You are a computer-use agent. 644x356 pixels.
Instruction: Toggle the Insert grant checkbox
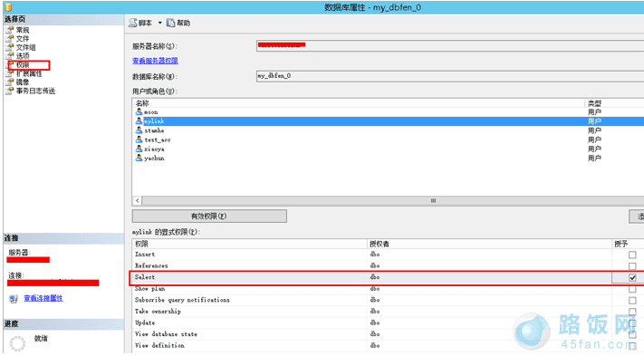[x=632, y=255]
